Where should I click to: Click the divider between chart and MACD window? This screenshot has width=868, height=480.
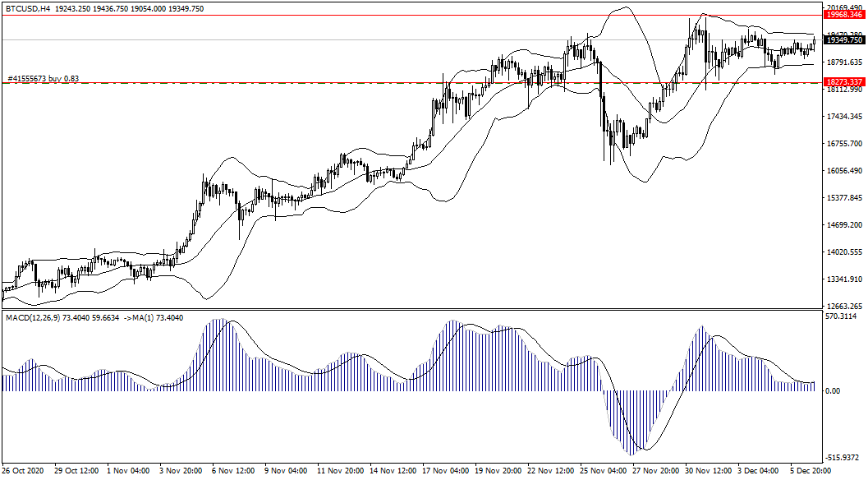pos(411,309)
